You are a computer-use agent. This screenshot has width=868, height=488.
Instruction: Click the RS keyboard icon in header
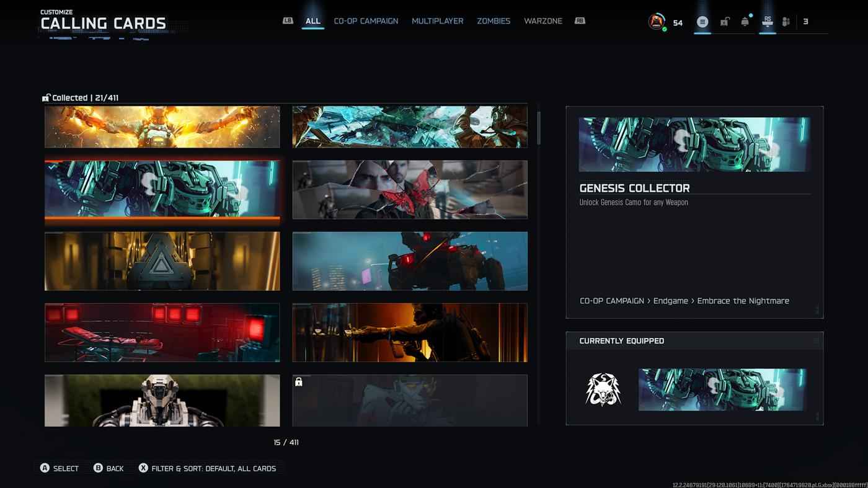tap(768, 21)
